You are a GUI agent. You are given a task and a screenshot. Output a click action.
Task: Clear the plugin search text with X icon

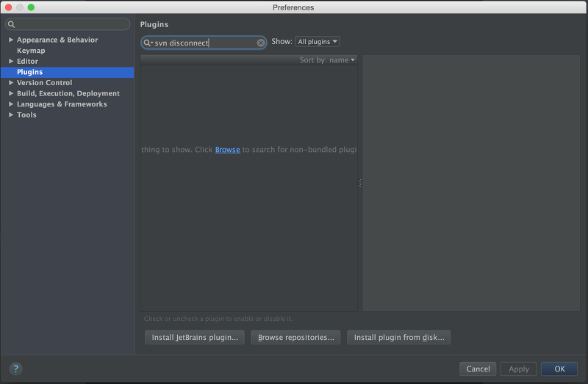pos(261,43)
